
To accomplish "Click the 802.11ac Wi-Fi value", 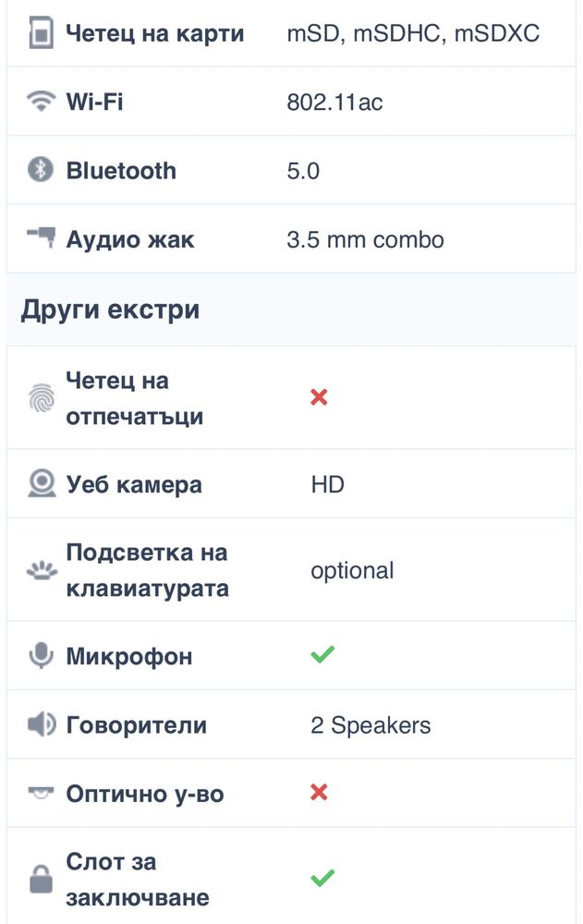I will 334,102.
